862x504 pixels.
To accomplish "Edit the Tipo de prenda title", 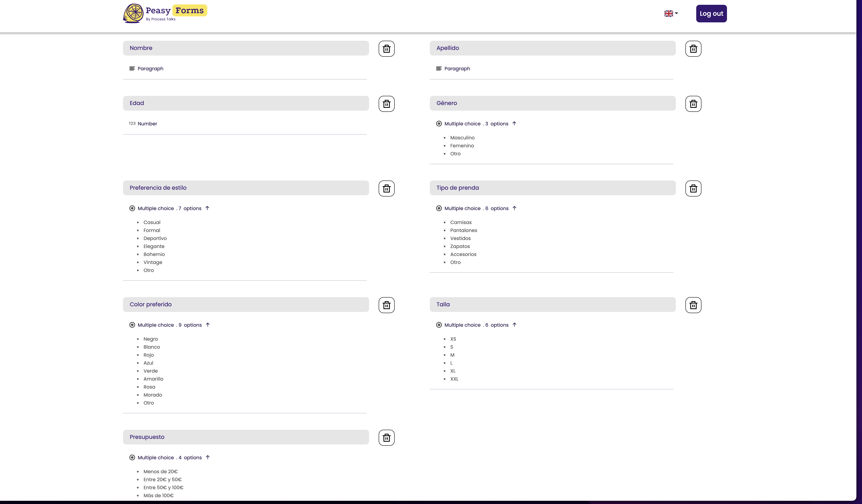I will 553,188.
